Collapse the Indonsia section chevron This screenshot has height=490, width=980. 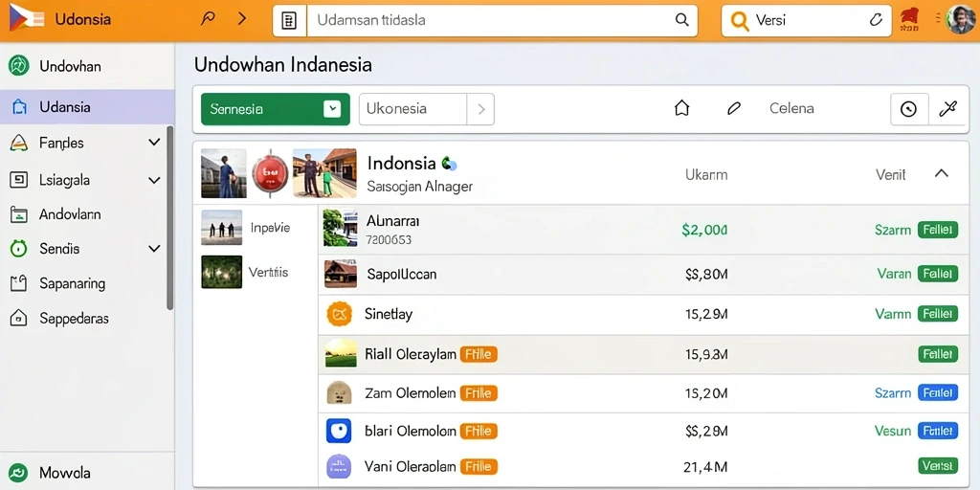(942, 174)
